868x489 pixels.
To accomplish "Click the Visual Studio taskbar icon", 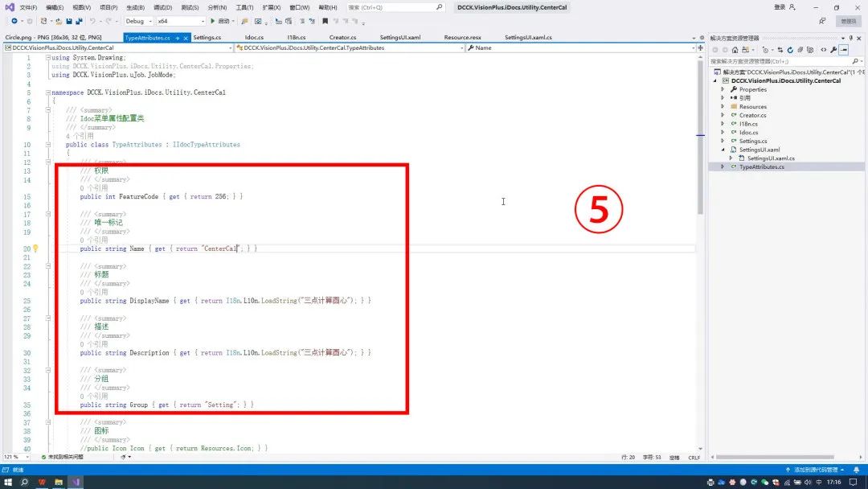I will [x=76, y=483].
